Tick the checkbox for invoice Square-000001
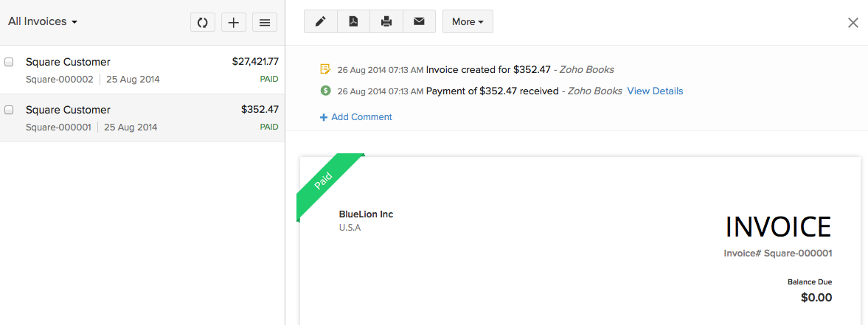868x325 pixels. (x=9, y=110)
